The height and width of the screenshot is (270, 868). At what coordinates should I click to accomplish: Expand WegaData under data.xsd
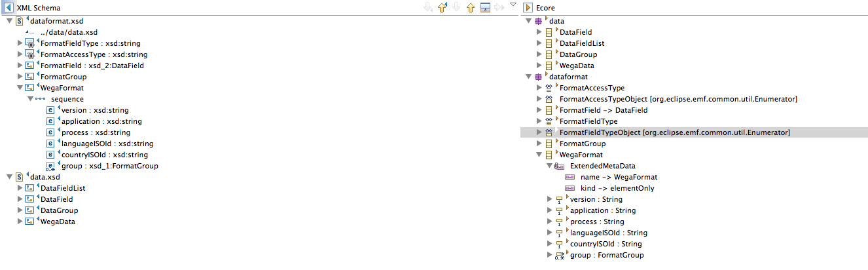click(20, 222)
